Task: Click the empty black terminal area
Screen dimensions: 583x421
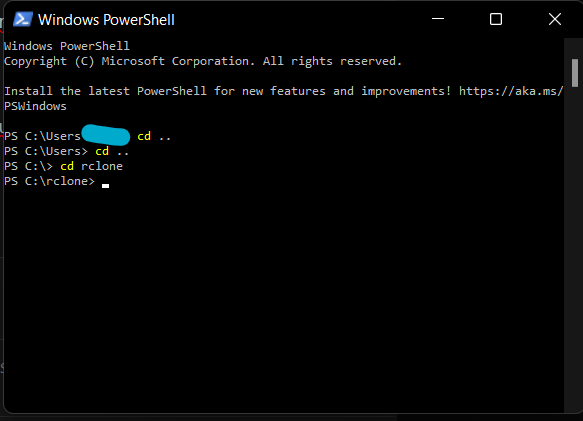Action: tap(283, 298)
